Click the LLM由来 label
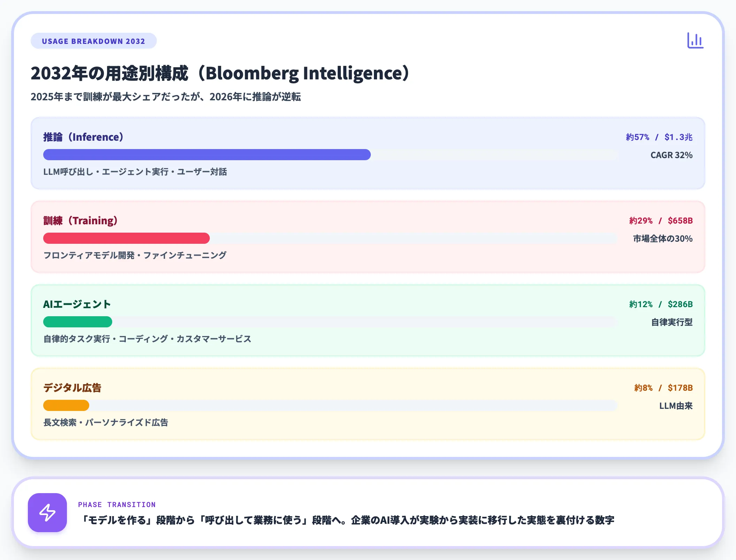This screenshot has width=736, height=560. 676,406
